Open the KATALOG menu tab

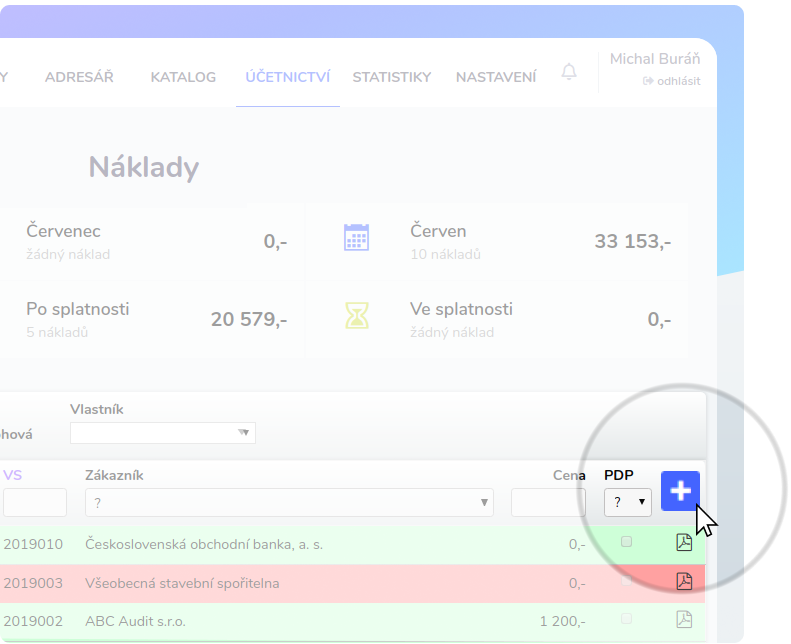pos(183,77)
